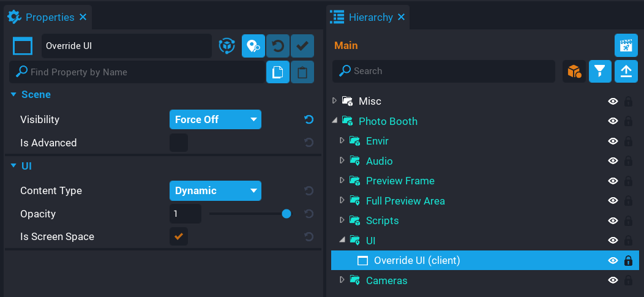Hide the Cameras folder with eye icon

click(613, 280)
